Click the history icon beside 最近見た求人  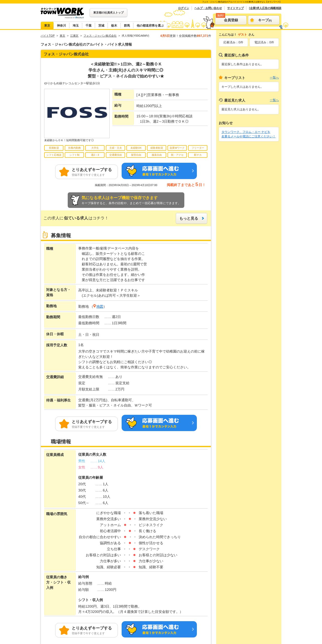pos(221,100)
